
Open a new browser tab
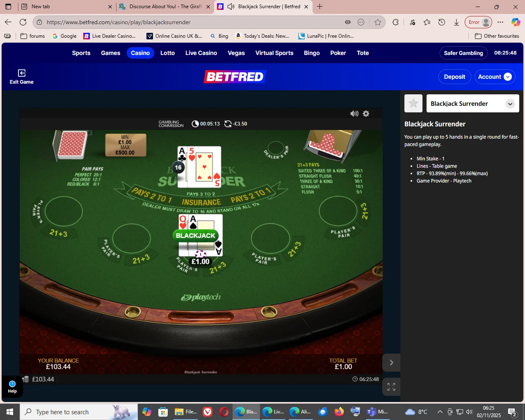[x=320, y=7]
